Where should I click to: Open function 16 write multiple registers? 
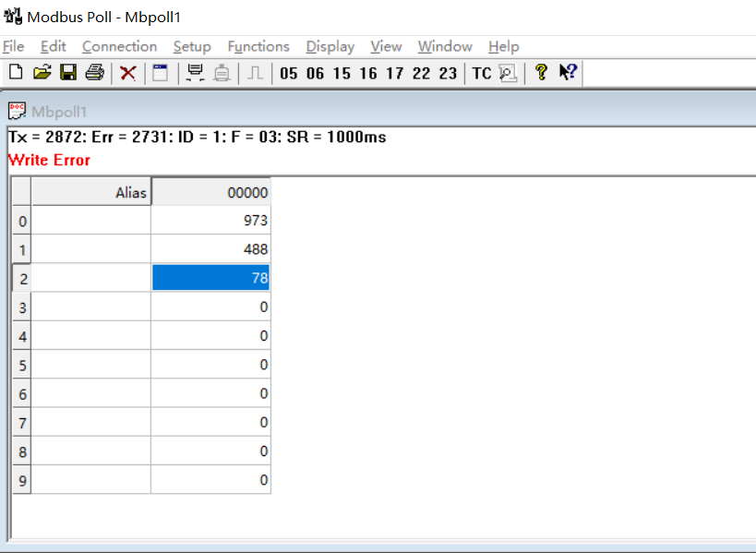368,73
